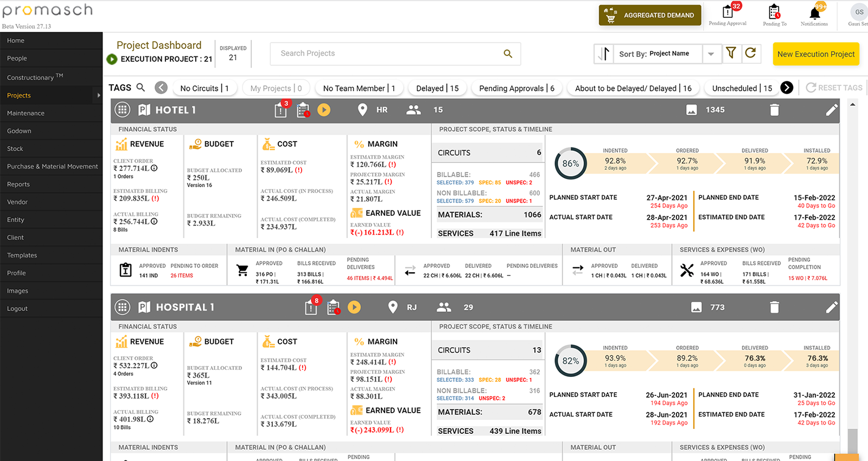Filter by My Projects tag

[276, 88]
